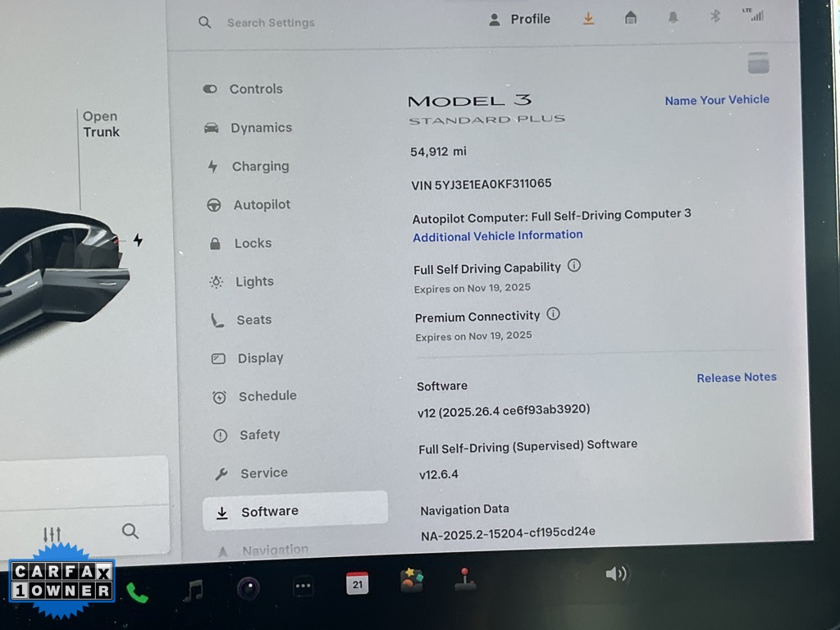Open the Autopilot settings section
The height and width of the screenshot is (630, 840).
(x=249, y=204)
